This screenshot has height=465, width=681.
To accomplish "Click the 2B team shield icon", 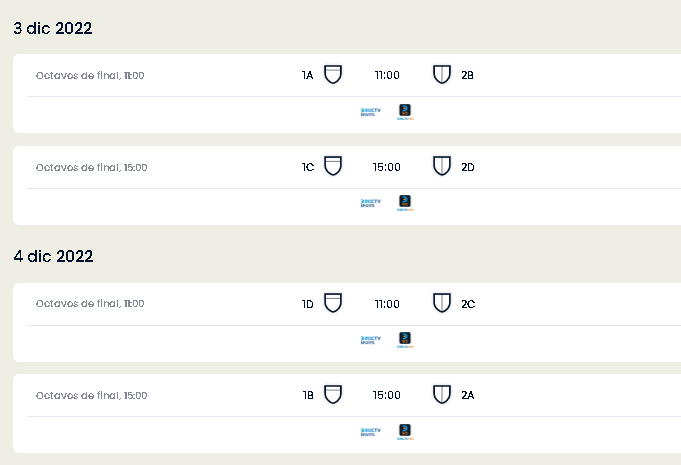I will (x=442, y=74).
